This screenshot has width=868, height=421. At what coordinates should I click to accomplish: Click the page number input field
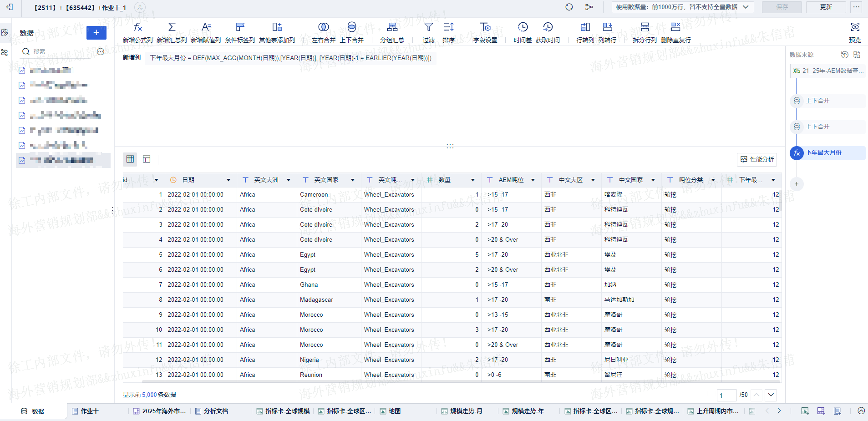pos(726,395)
